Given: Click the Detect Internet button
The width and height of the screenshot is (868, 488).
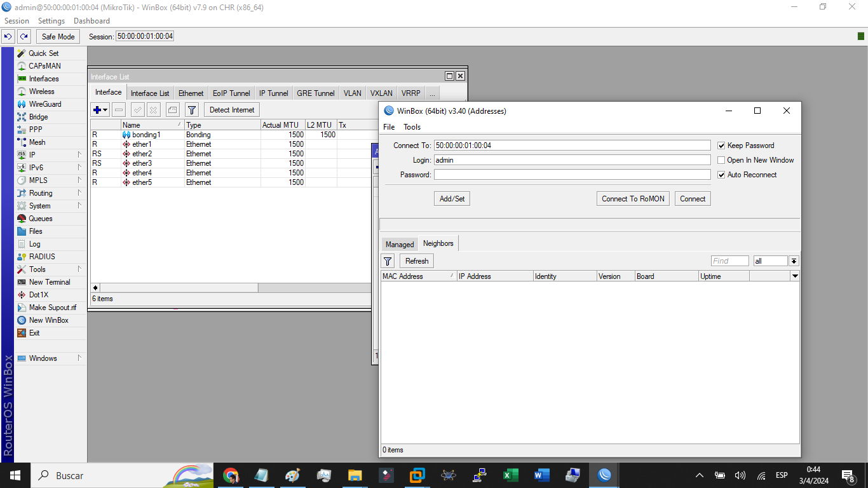Looking at the screenshot, I should click(x=232, y=110).
